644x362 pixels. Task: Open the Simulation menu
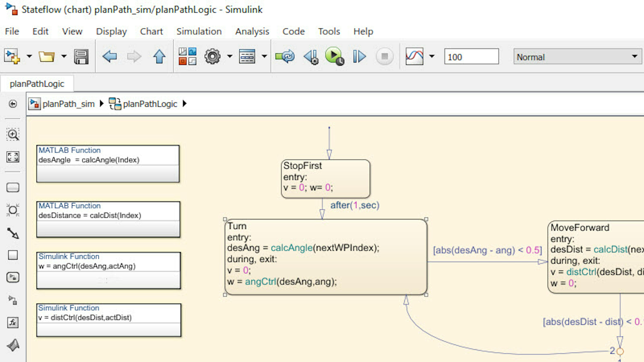(x=199, y=31)
